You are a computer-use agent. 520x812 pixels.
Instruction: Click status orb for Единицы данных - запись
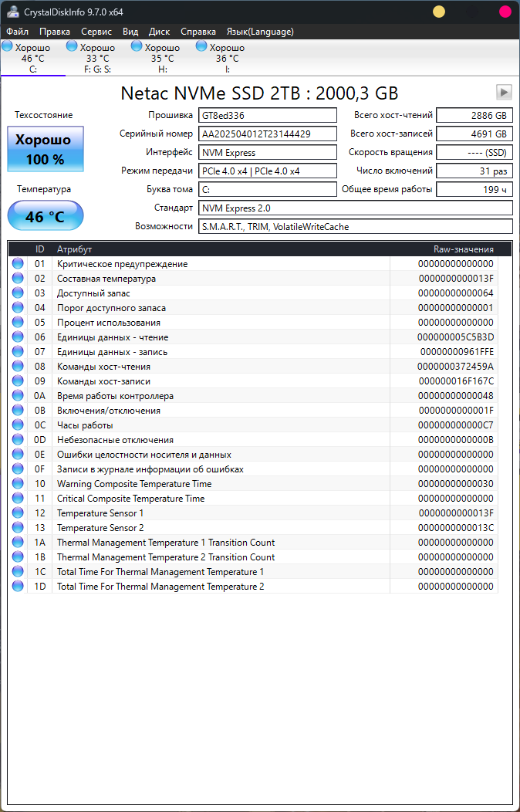[18, 352]
